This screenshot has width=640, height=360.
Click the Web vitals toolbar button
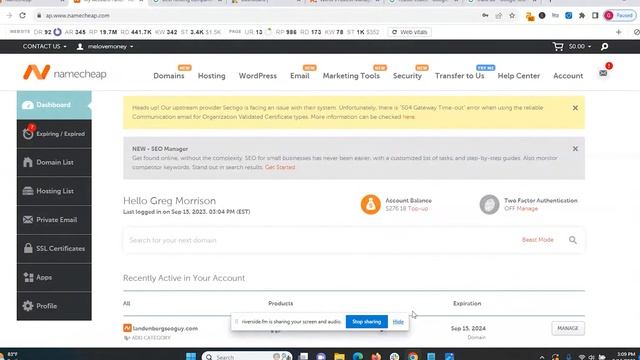tap(409, 32)
